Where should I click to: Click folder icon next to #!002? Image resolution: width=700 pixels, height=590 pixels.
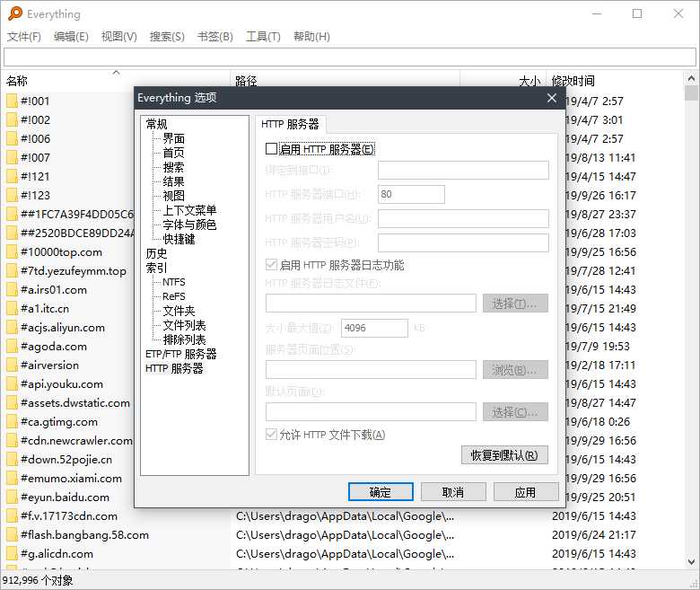click(x=12, y=119)
